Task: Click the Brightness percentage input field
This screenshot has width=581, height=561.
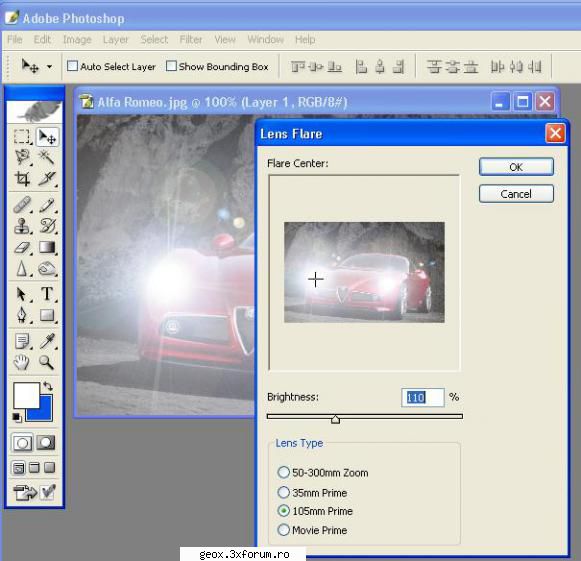Action: click(423, 398)
